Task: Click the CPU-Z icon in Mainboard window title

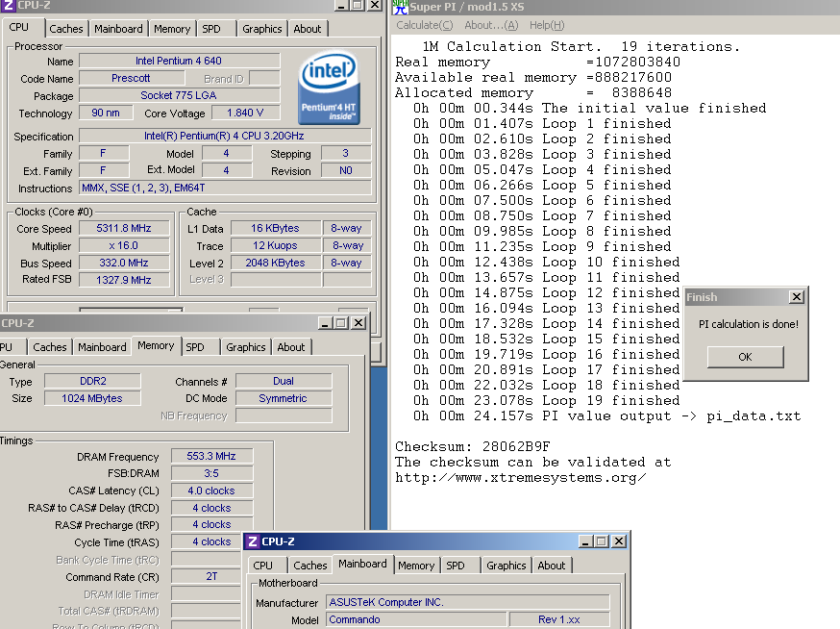Action: [253, 541]
